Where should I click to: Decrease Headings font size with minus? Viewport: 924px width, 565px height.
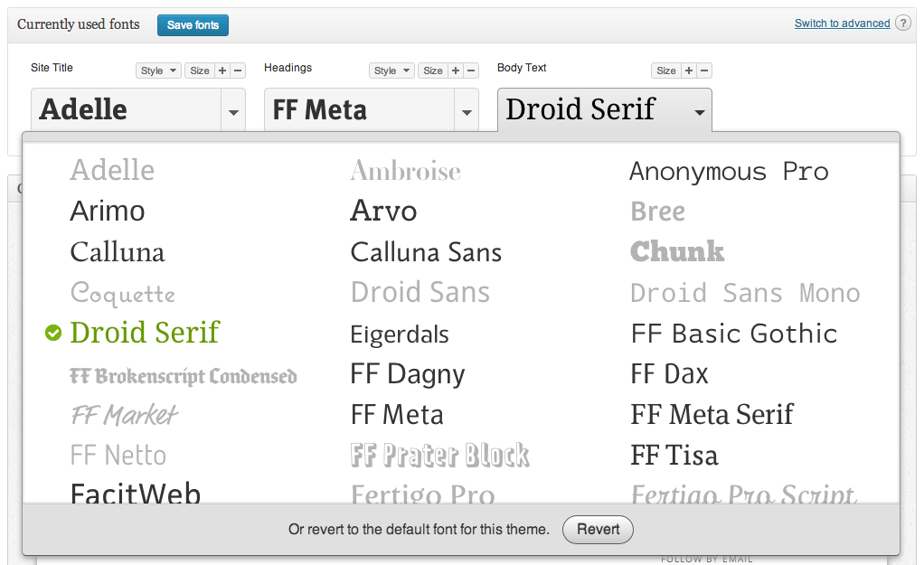(x=471, y=71)
